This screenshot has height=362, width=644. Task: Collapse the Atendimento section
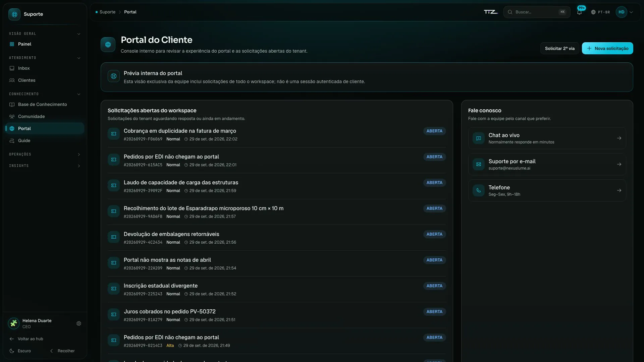[45, 58]
